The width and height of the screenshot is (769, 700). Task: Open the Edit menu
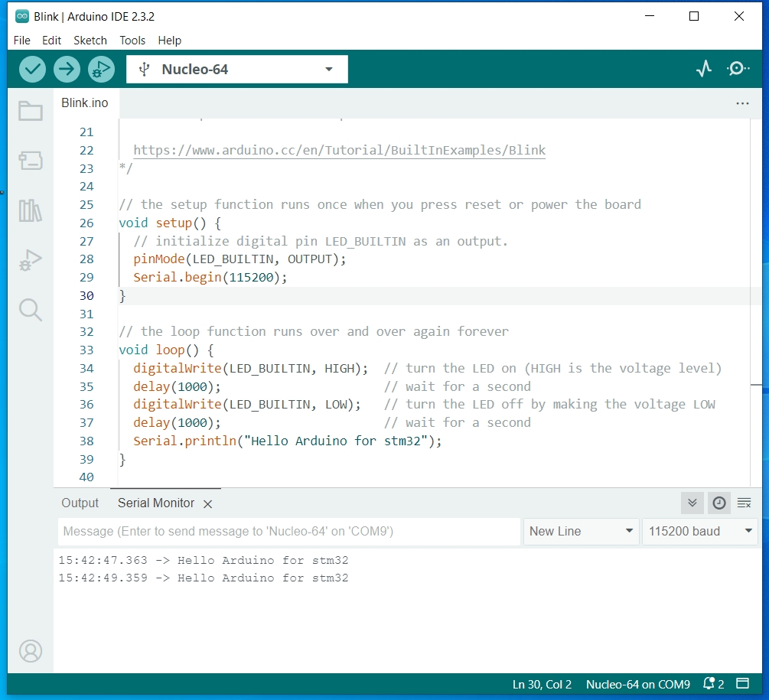click(x=51, y=41)
